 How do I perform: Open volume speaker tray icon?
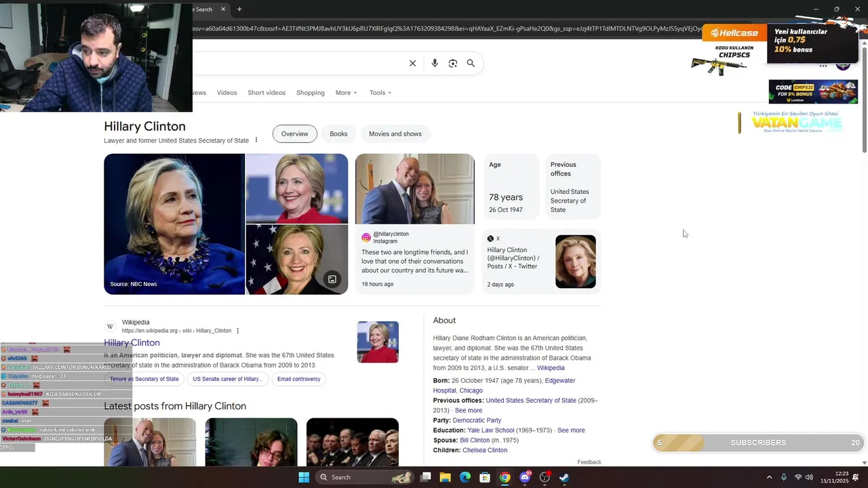pyautogui.click(x=809, y=477)
